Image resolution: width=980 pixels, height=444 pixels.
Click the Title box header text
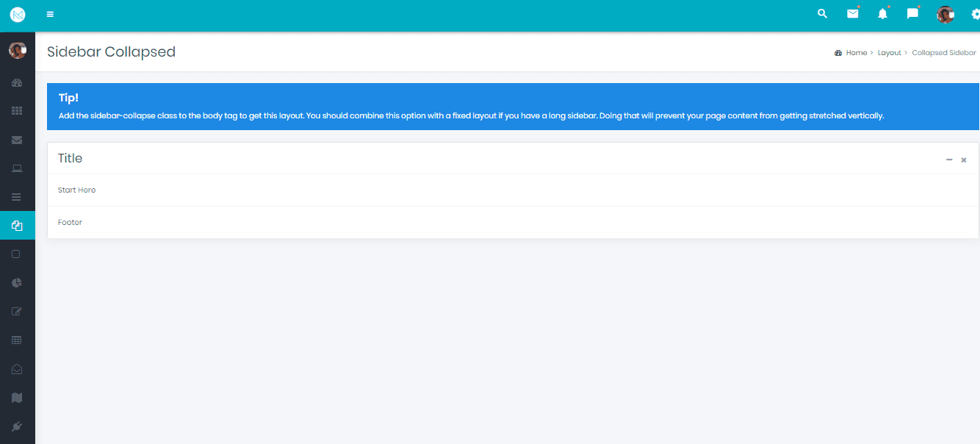70,158
